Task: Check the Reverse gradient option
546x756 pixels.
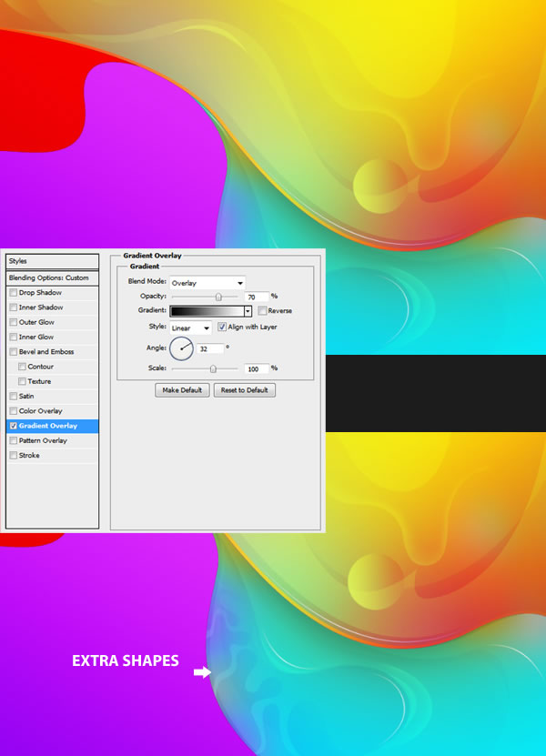Action: [262, 310]
